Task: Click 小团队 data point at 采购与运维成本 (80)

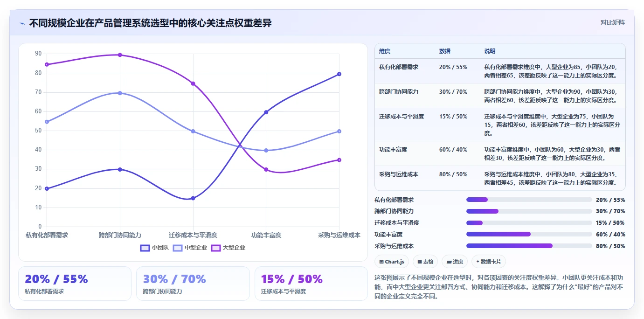Action: pyautogui.click(x=339, y=74)
